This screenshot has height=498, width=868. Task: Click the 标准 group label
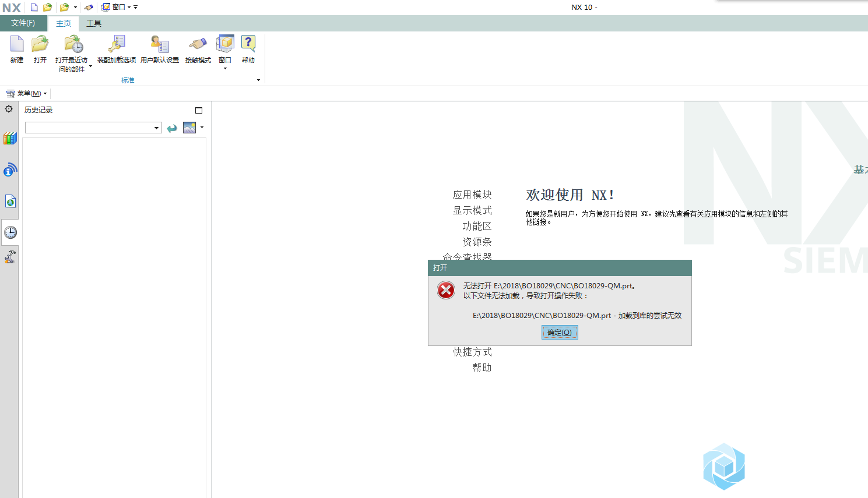[x=128, y=80]
